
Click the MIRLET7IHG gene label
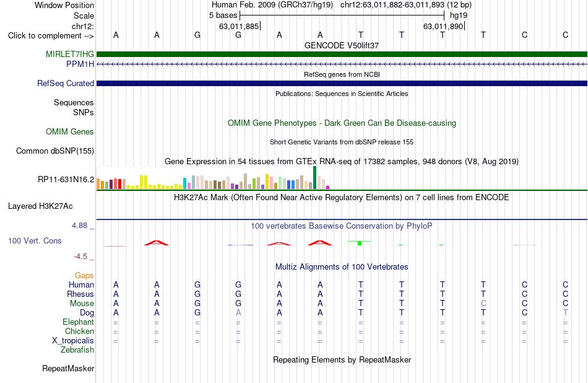click(70, 54)
